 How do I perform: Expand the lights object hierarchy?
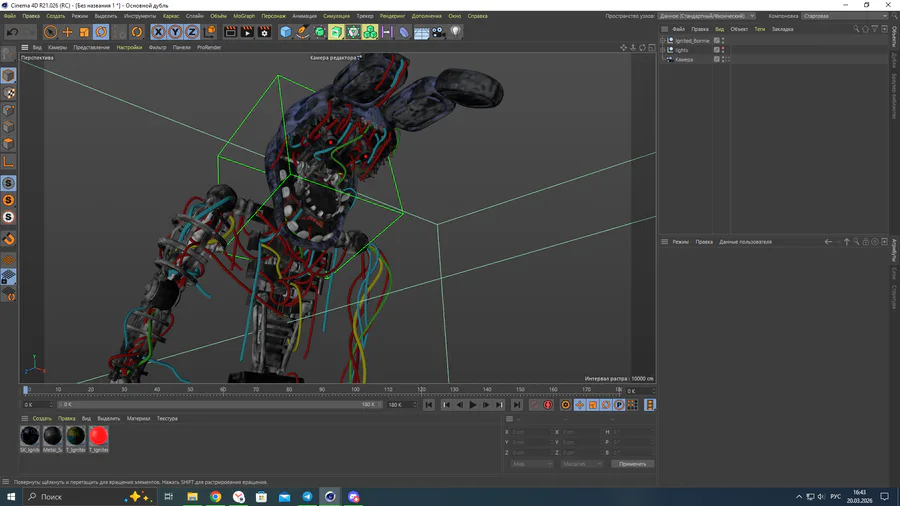pos(664,50)
